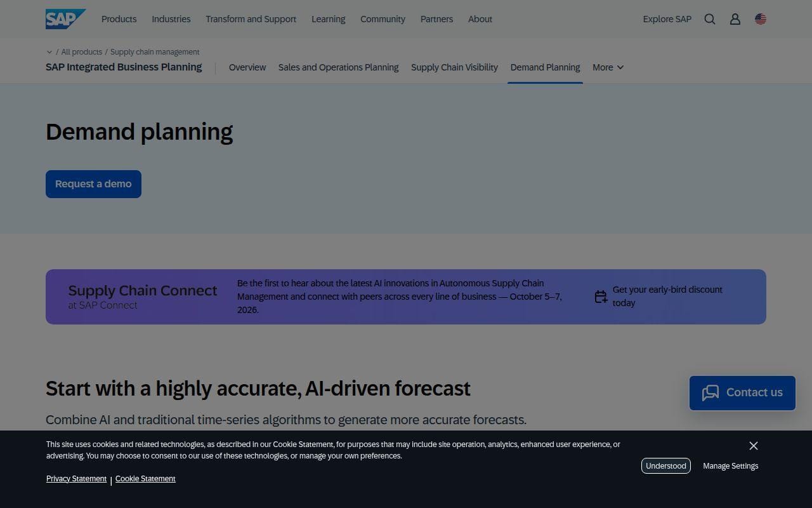Select the Demand Planning tab

(x=545, y=67)
